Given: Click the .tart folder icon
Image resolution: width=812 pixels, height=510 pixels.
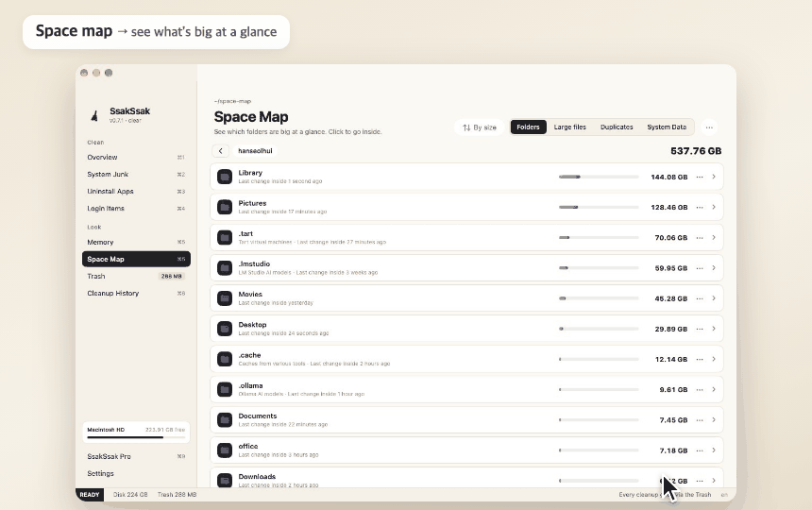Looking at the screenshot, I should coord(225,238).
